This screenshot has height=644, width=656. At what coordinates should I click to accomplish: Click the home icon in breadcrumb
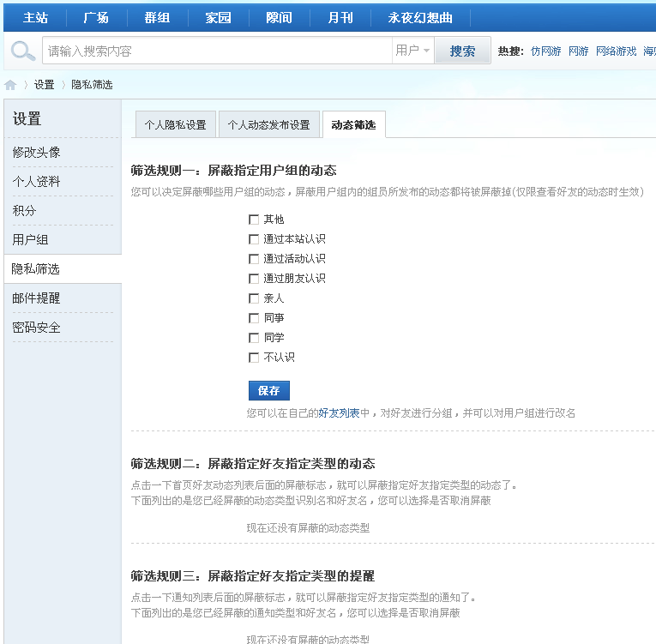click(10, 85)
